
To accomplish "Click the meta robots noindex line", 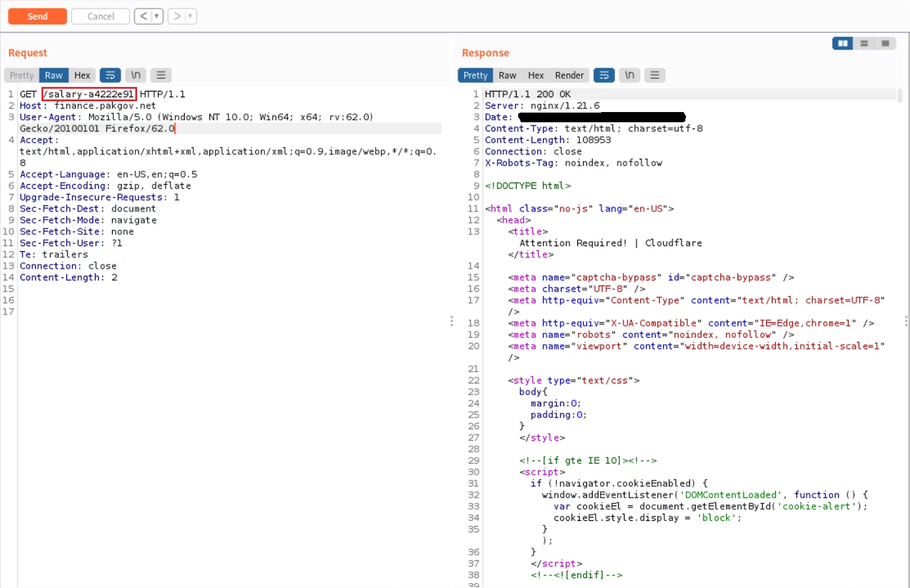I will tap(651, 334).
